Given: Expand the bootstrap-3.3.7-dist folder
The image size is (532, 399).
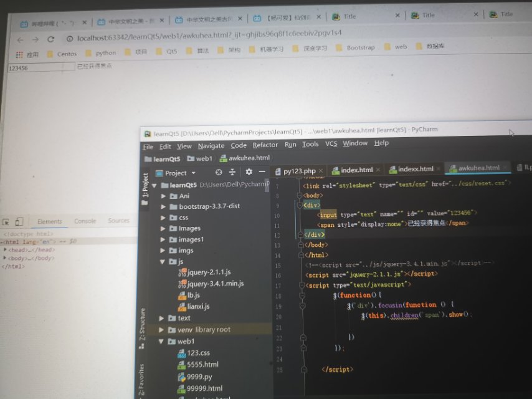Looking at the screenshot, I should [163, 206].
